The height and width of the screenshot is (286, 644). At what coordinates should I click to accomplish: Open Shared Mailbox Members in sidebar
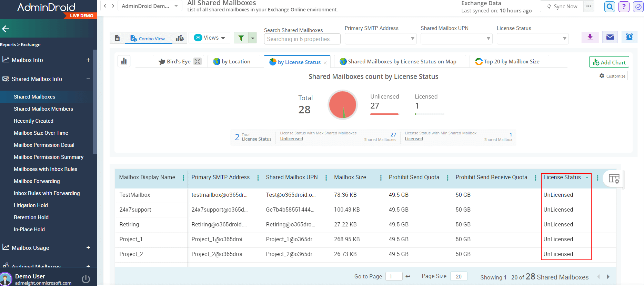tap(43, 109)
